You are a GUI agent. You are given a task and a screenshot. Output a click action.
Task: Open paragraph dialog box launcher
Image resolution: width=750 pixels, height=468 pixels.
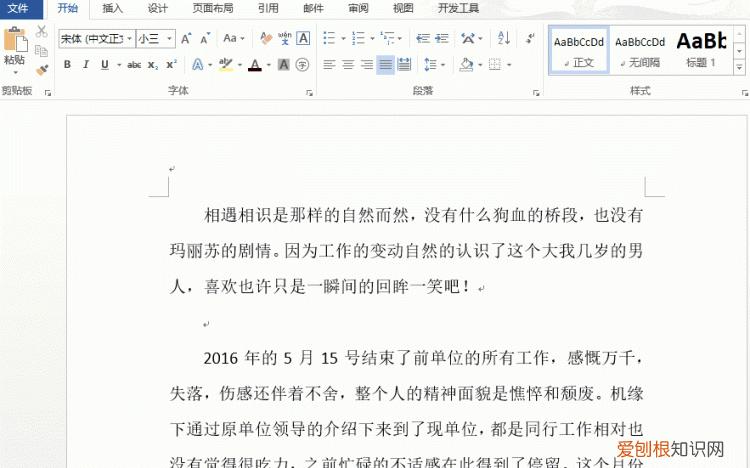(x=536, y=92)
